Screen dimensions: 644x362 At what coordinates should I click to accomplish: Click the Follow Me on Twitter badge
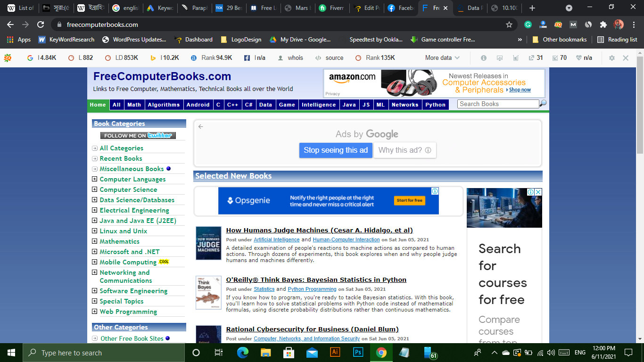pyautogui.click(x=138, y=136)
